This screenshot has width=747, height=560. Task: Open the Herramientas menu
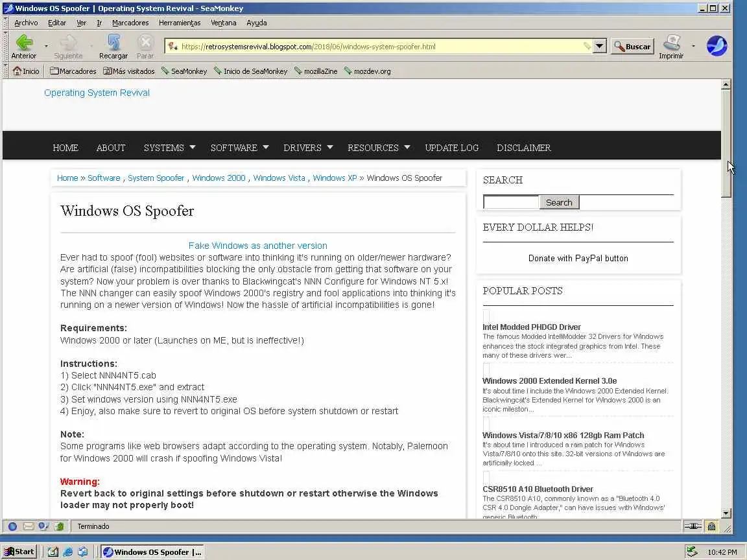(180, 23)
